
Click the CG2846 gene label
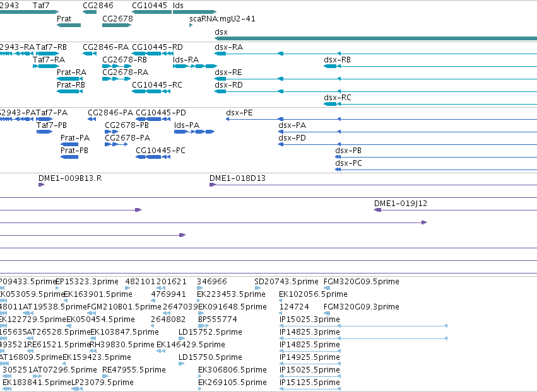(x=98, y=6)
